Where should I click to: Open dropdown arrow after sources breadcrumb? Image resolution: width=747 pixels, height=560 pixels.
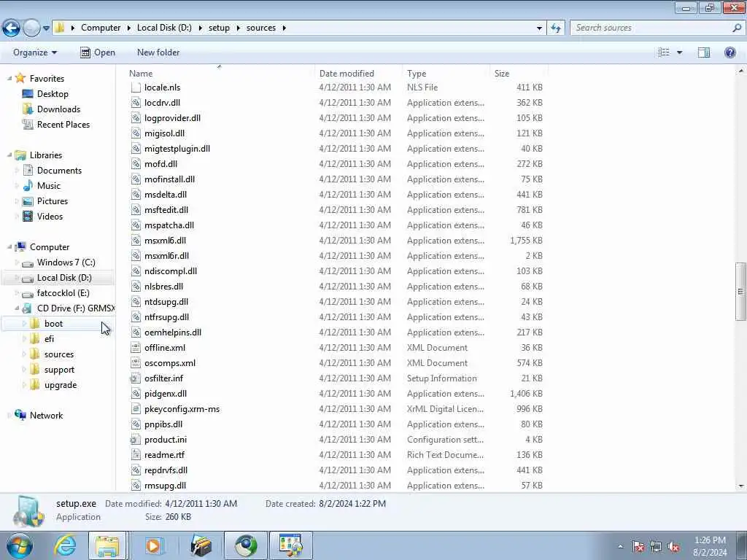(x=284, y=28)
